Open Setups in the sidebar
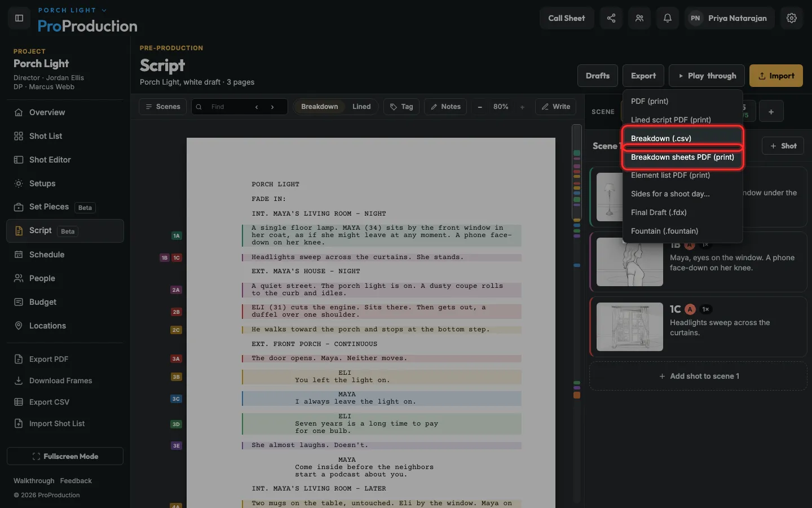 (65, 183)
